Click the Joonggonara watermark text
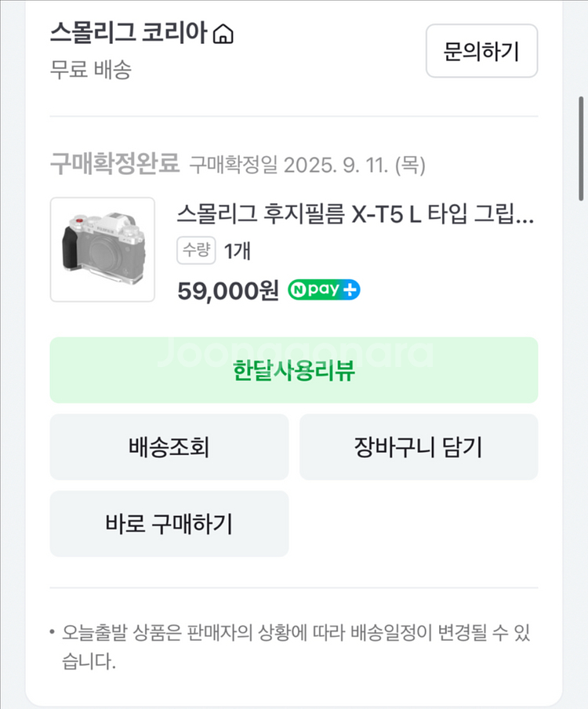 coord(294,353)
